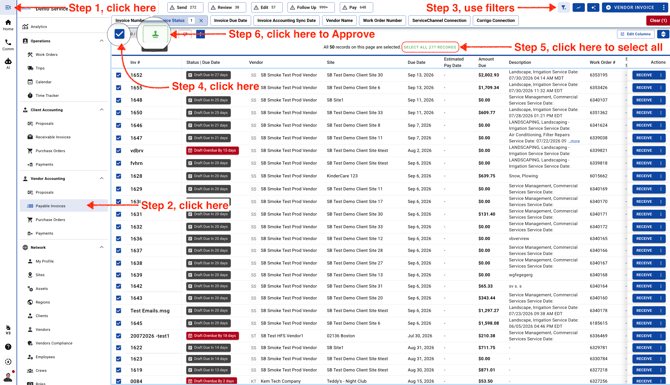This screenshot has height=385, width=670.
Task: Switch to the Edit 57 tab
Action: (266, 7)
